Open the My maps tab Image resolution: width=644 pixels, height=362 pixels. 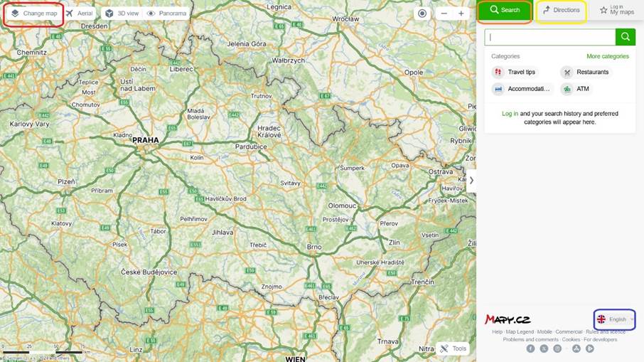point(616,11)
